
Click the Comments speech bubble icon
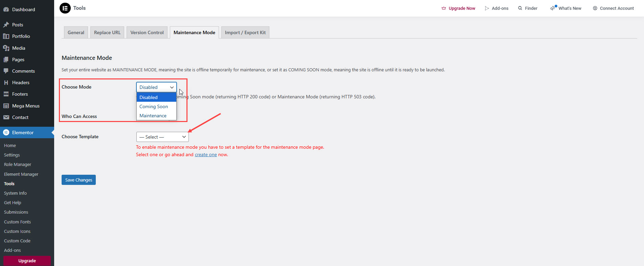tap(6, 71)
